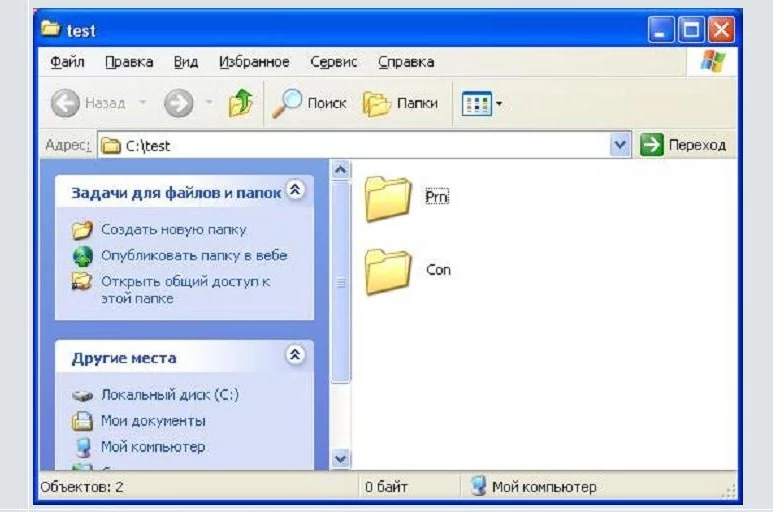Click the folder icon in the address bar

click(x=111, y=145)
